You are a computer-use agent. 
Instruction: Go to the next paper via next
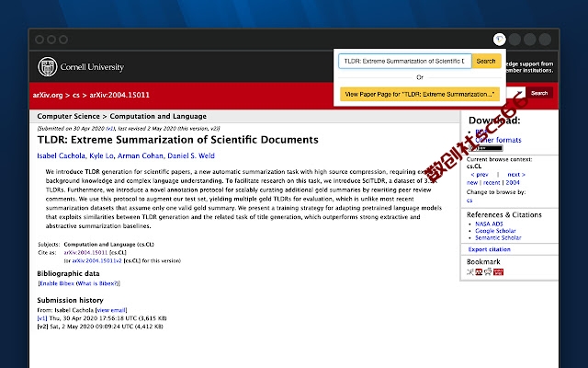(x=516, y=175)
